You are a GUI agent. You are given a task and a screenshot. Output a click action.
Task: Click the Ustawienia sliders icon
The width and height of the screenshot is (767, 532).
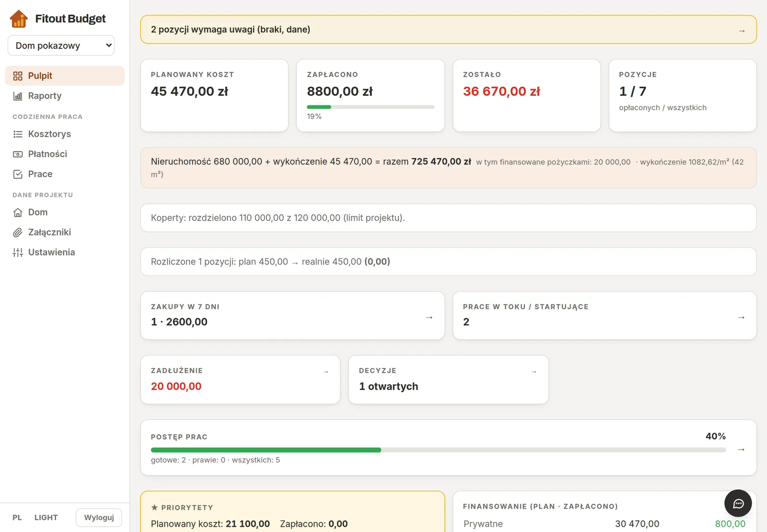click(x=18, y=253)
